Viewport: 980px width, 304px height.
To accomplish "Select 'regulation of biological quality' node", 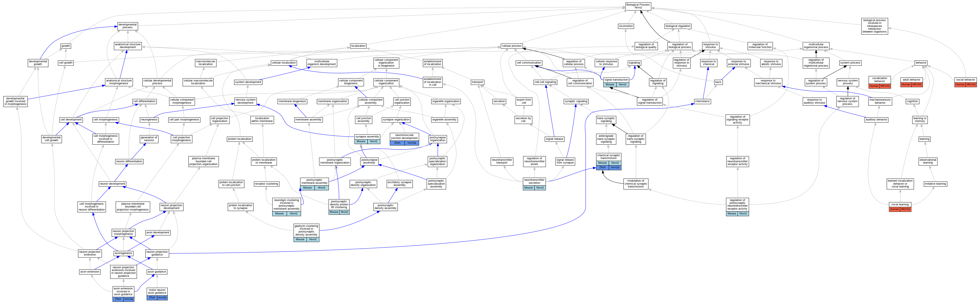I will (646, 46).
